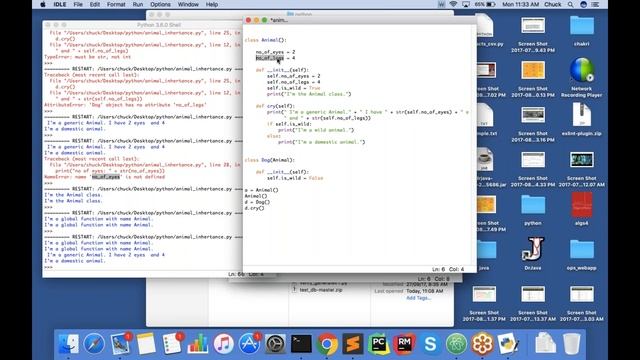The image size is (640, 360).
Task: Click the editor window title bar
Action: click(359, 20)
